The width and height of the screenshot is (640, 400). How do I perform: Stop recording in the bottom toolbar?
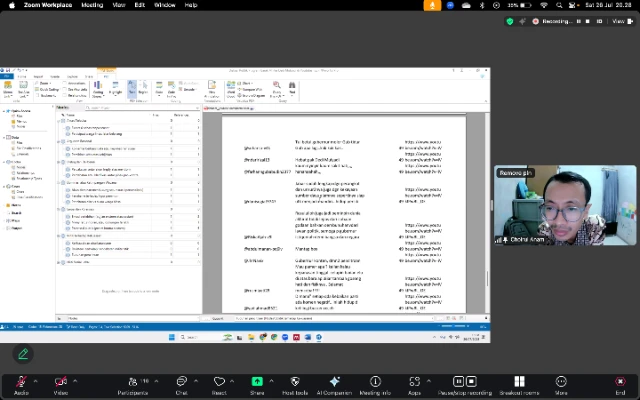click(x=471, y=381)
